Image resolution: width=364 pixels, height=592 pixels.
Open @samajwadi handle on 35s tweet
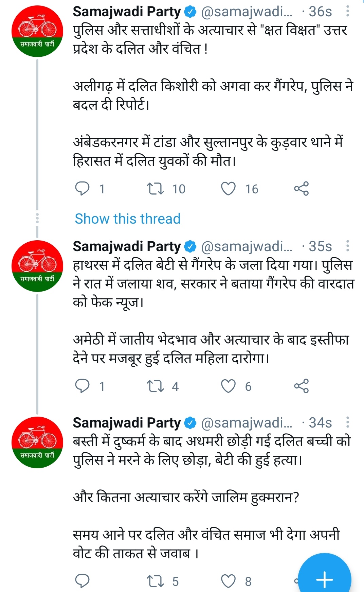click(x=247, y=246)
